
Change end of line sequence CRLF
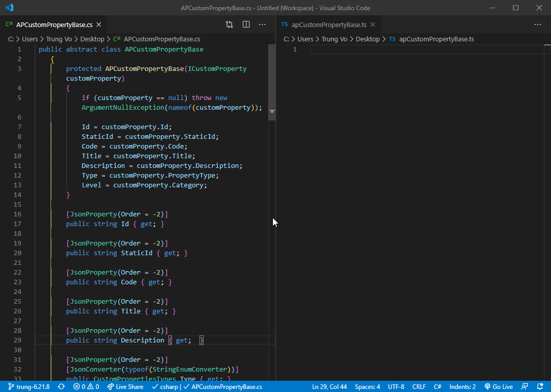tap(419, 387)
